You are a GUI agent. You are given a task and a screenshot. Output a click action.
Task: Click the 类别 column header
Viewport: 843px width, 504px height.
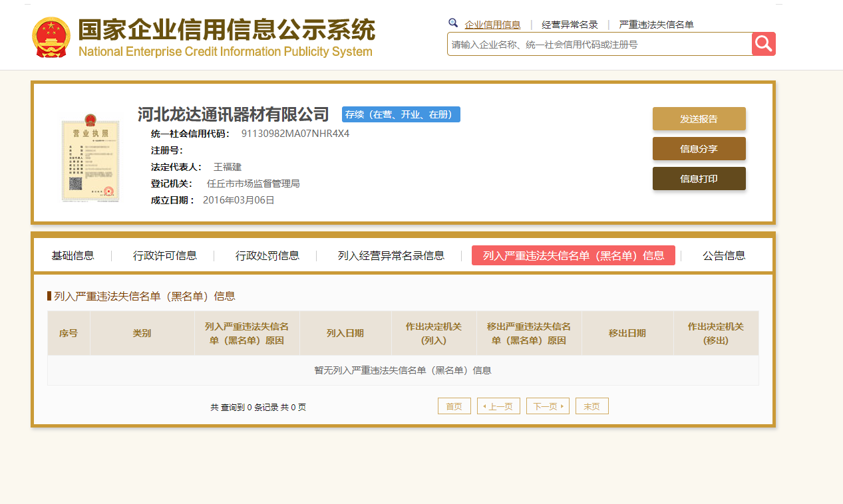tap(142, 333)
